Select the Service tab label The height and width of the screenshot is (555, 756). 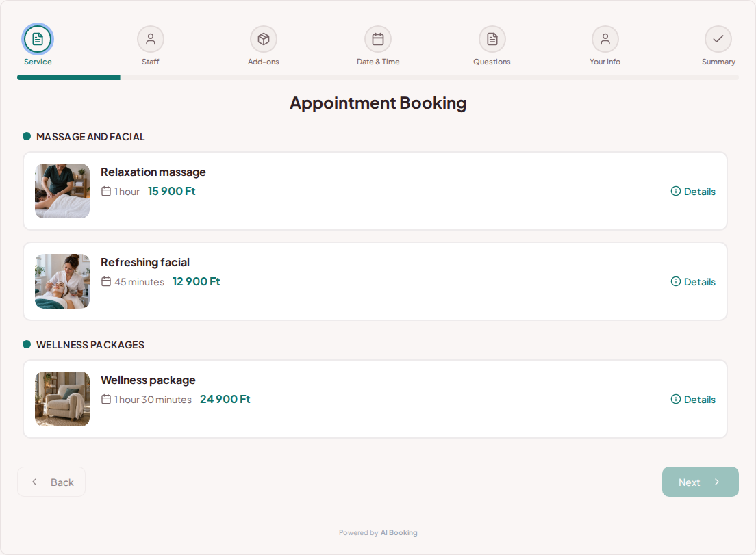click(38, 62)
